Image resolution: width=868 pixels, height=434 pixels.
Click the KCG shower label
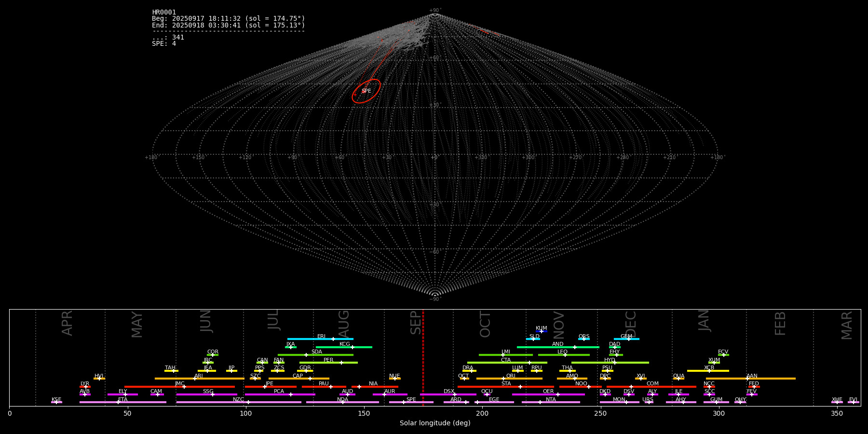(345, 344)
